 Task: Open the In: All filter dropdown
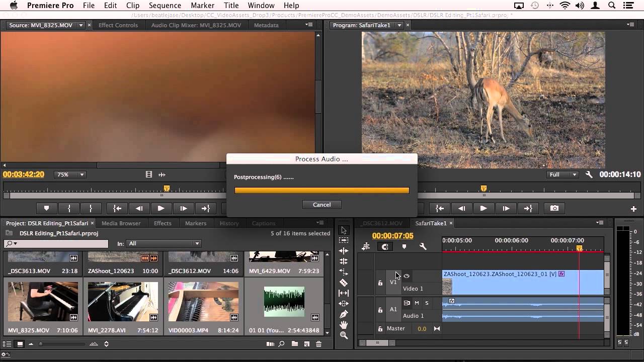coord(164,243)
